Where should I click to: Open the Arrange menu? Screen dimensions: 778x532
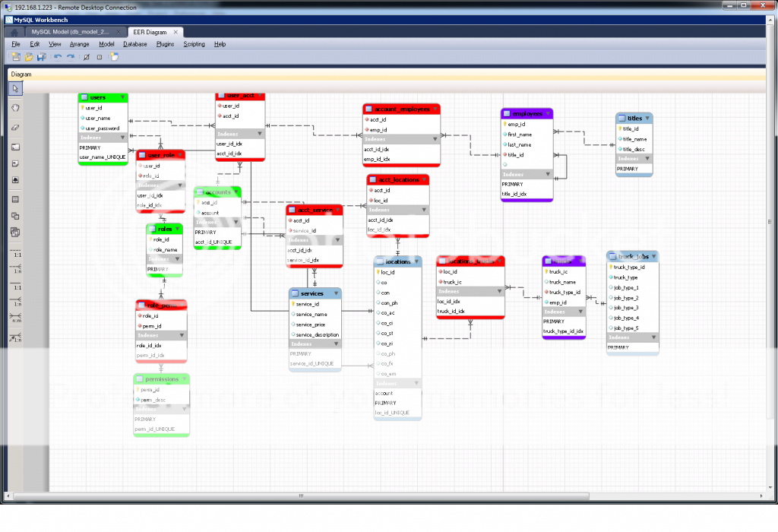78,44
